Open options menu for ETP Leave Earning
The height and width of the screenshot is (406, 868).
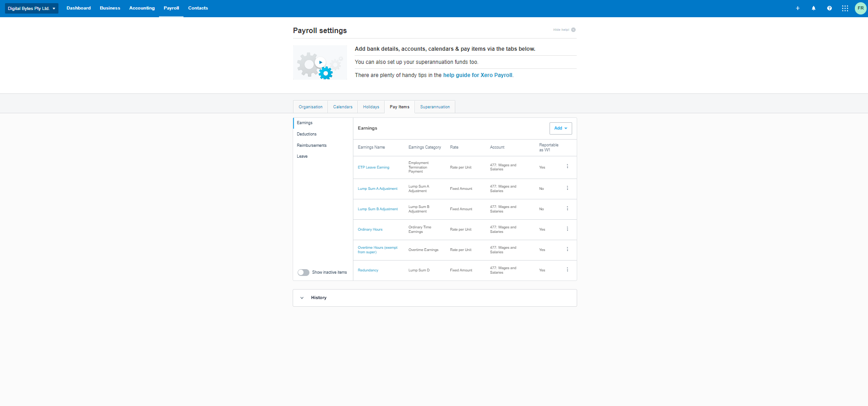(x=567, y=167)
